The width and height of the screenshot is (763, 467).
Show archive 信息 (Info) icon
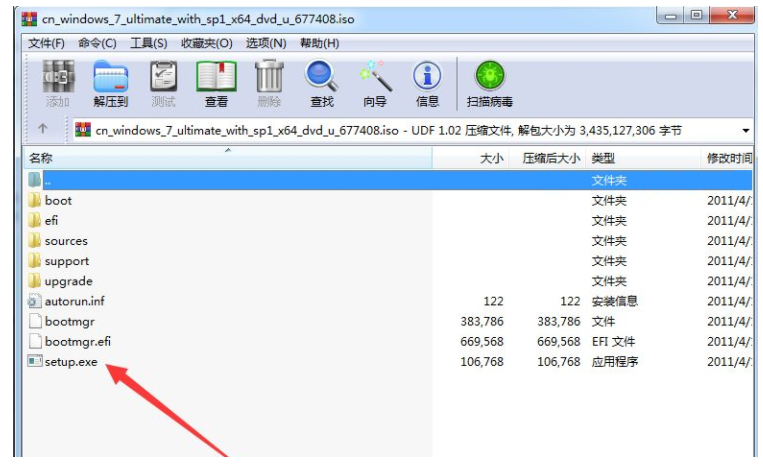tap(427, 76)
